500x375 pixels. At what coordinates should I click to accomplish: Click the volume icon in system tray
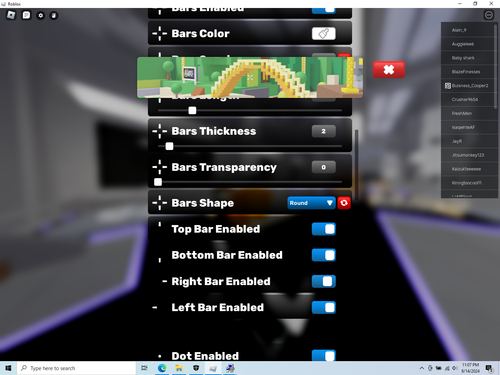coord(455,368)
